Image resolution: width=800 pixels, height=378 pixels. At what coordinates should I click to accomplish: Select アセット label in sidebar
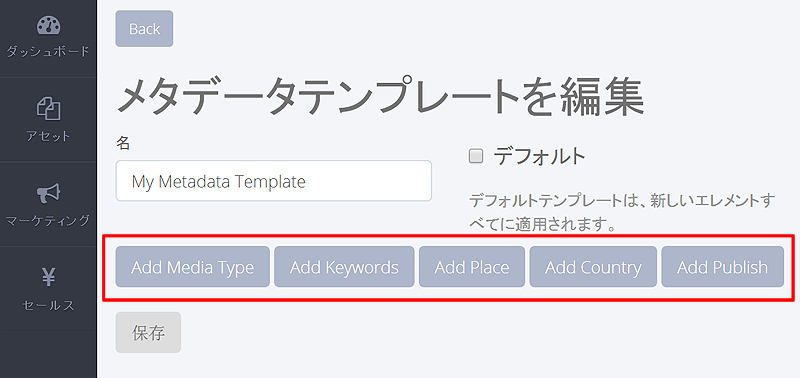tap(48, 136)
